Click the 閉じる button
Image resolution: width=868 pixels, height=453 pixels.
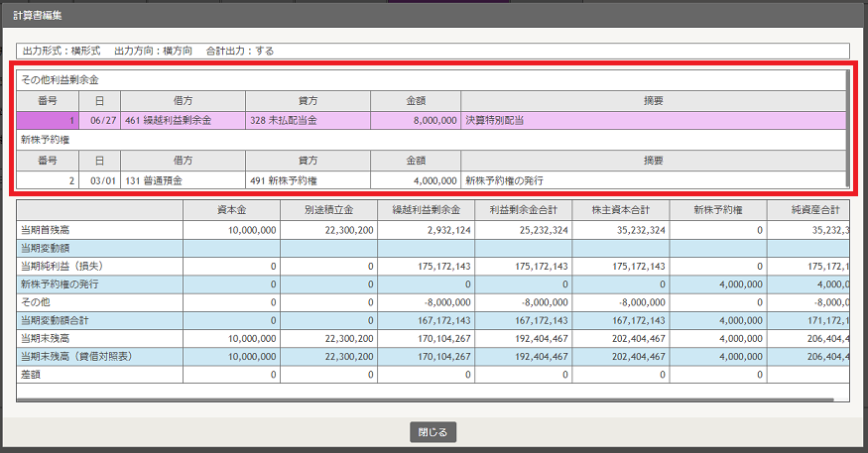point(433,432)
